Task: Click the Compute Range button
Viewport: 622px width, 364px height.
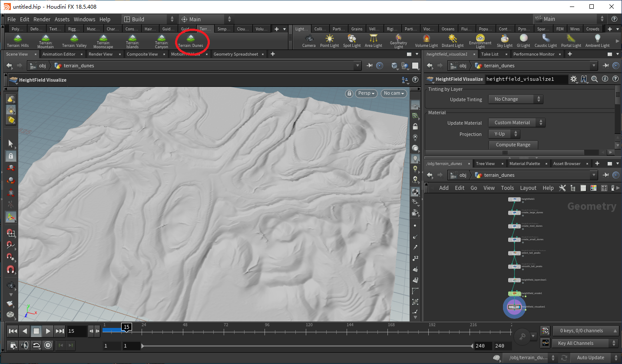Action: click(513, 145)
